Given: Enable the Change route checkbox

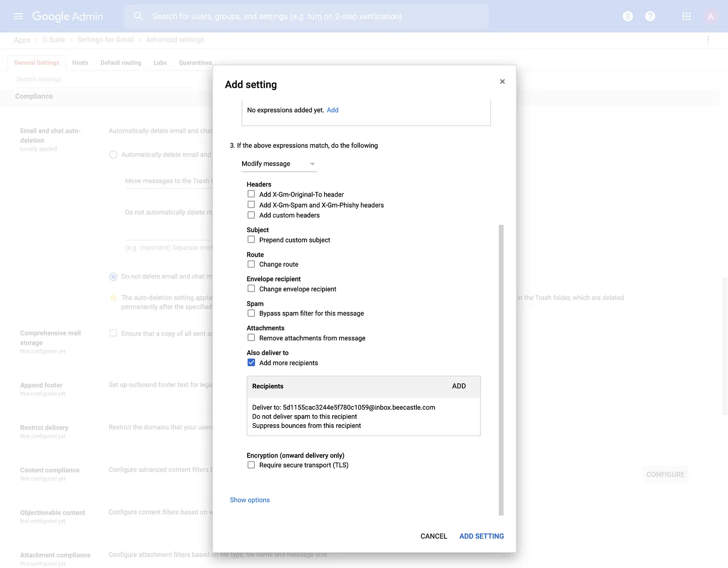Looking at the screenshot, I should [x=251, y=264].
